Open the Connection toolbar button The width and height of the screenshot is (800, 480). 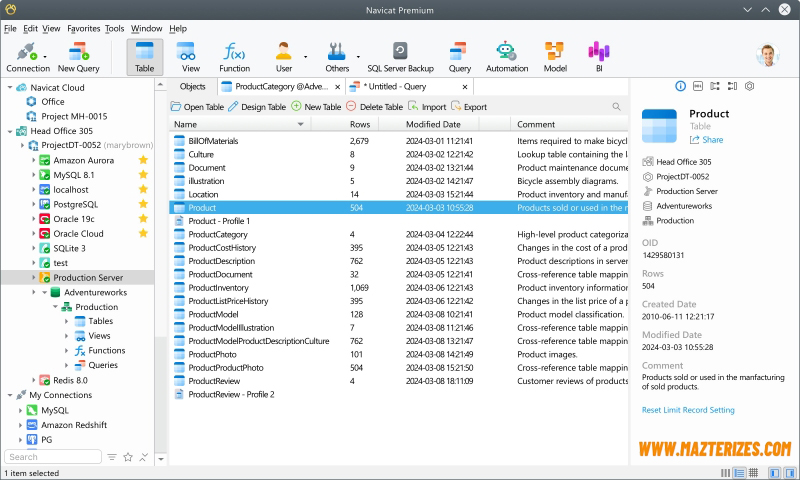28,57
